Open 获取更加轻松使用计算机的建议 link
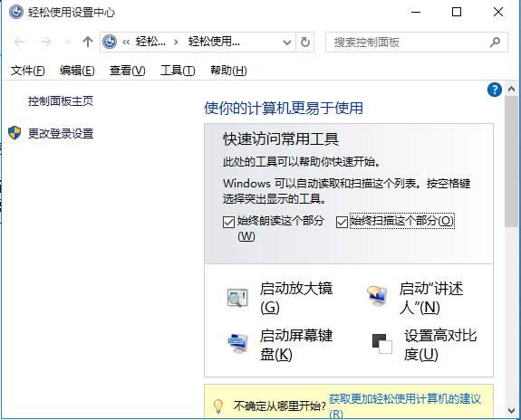The image size is (521, 420). 405,406
